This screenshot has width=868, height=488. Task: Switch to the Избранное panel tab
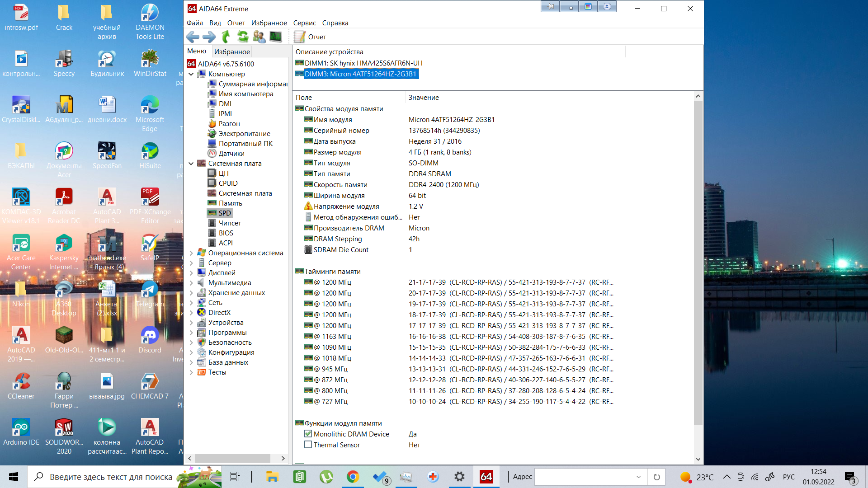[232, 52]
